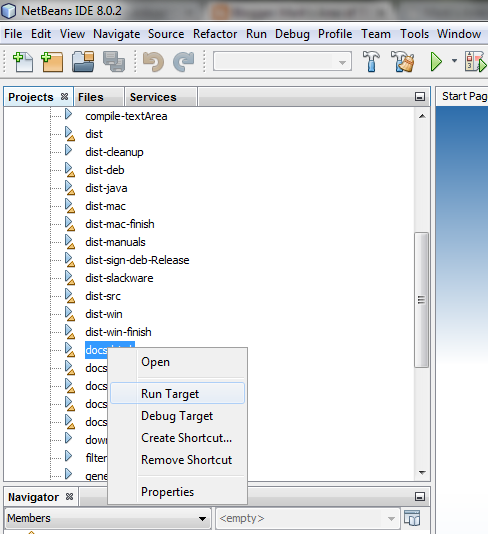This screenshot has width=488, height=534.
Task: Switch to the Services tab
Action: 153,97
